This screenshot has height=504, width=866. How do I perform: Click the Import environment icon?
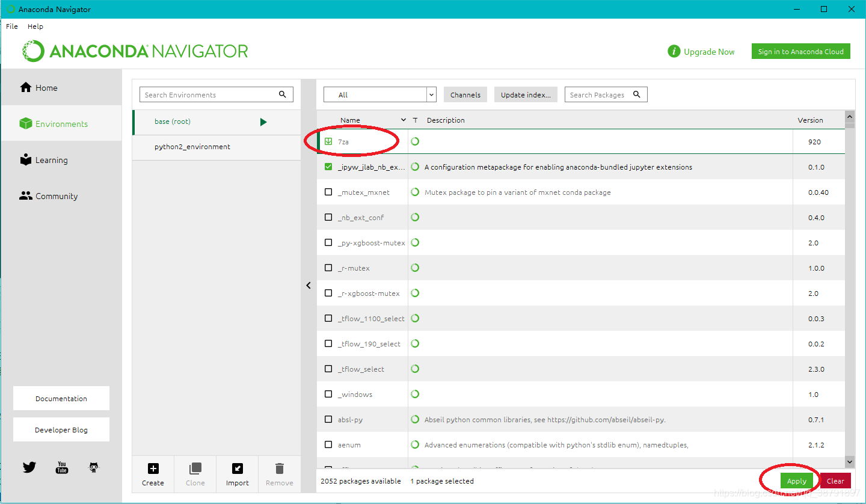[238, 469]
